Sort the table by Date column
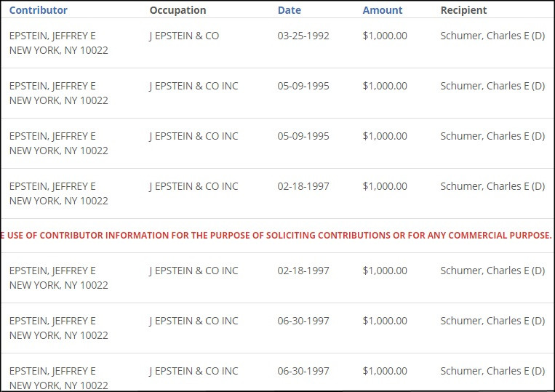 click(290, 10)
